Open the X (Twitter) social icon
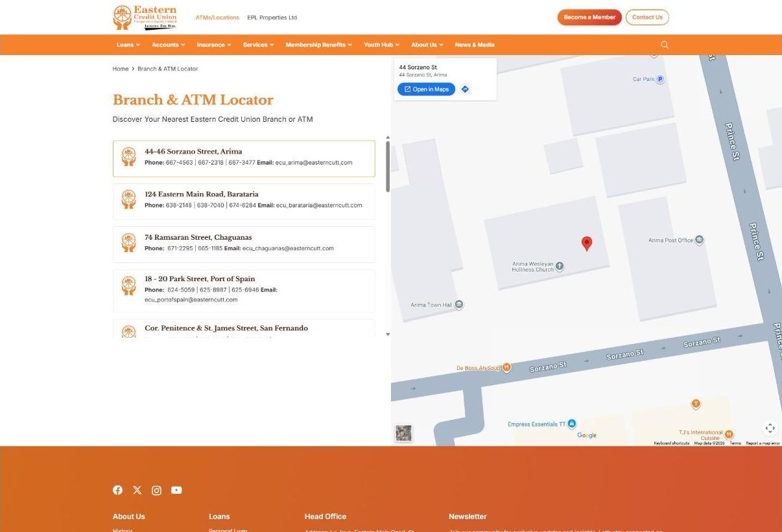The image size is (782, 532). point(137,490)
